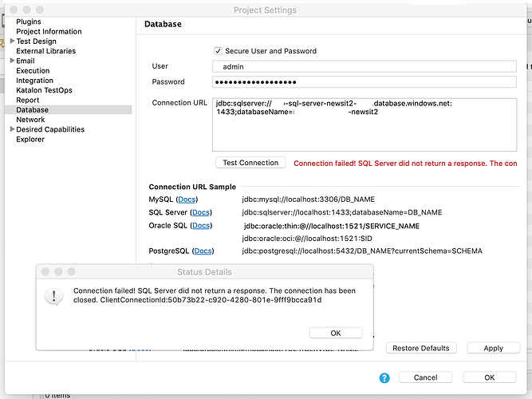The height and width of the screenshot is (399, 532).
Task: Focus the Connection URL text box
Action: 364,124
